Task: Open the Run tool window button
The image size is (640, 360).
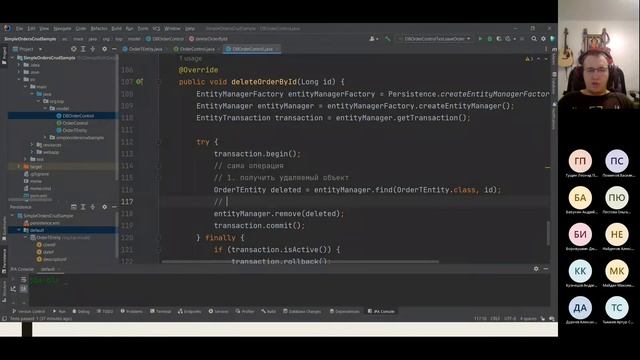Action: pos(59,311)
